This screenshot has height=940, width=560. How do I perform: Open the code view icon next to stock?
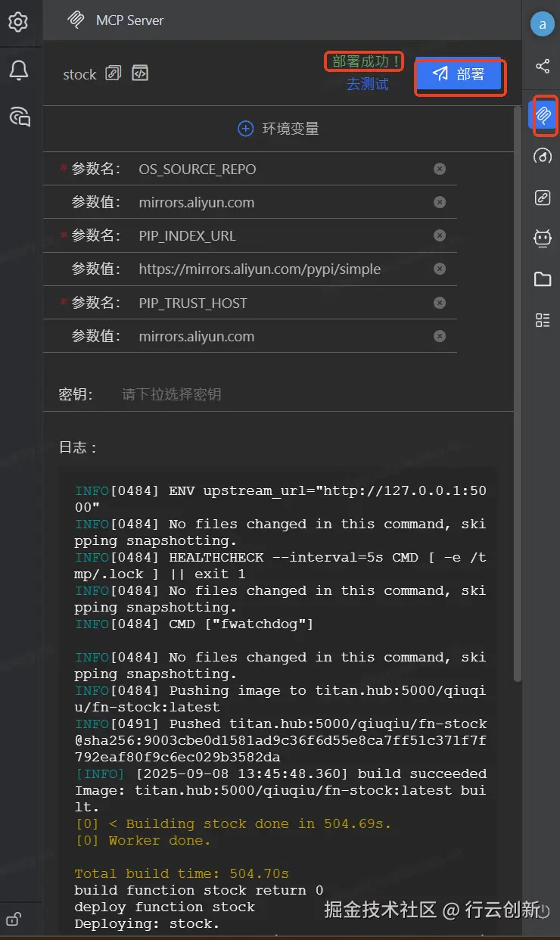139,73
